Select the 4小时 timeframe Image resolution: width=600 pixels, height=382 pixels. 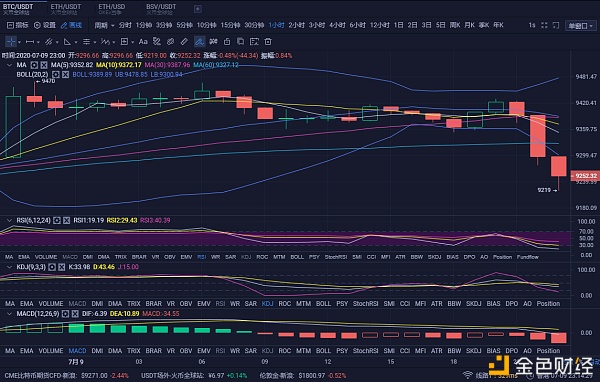pos(337,25)
